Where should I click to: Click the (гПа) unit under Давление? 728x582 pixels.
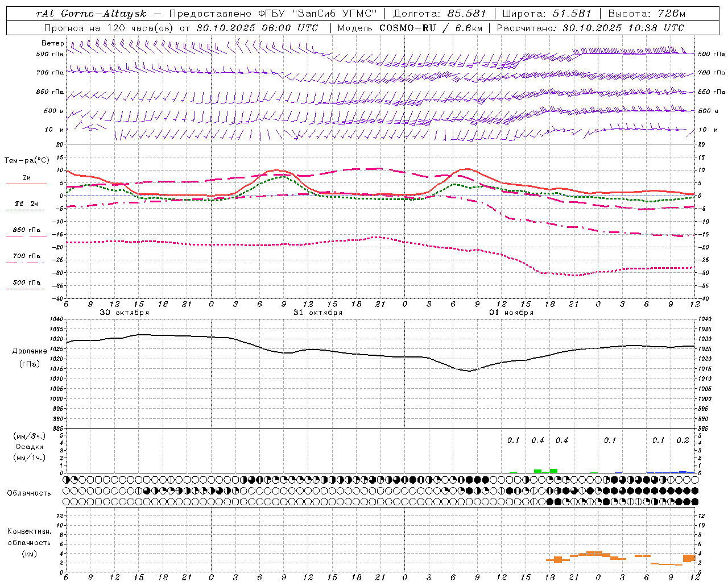pyautogui.click(x=30, y=364)
